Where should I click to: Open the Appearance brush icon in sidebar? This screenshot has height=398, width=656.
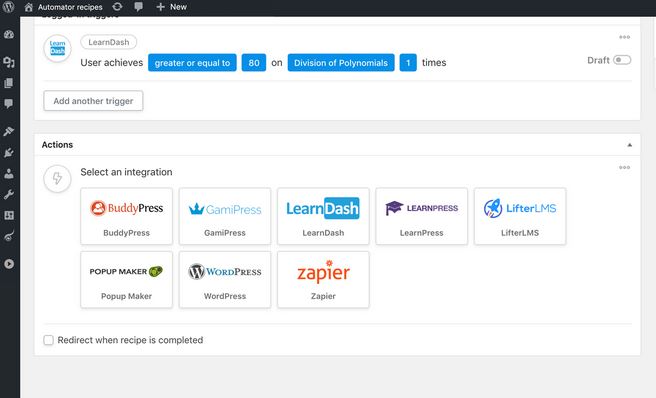[x=9, y=131]
